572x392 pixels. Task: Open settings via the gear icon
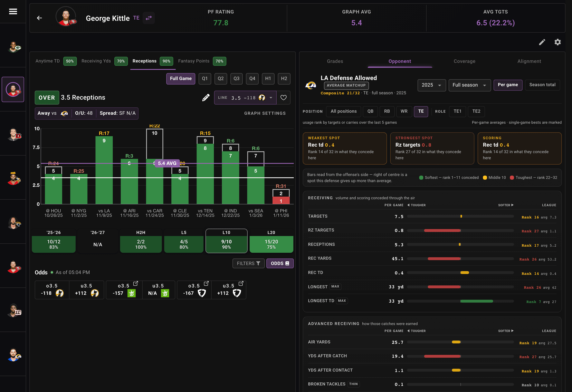point(557,42)
